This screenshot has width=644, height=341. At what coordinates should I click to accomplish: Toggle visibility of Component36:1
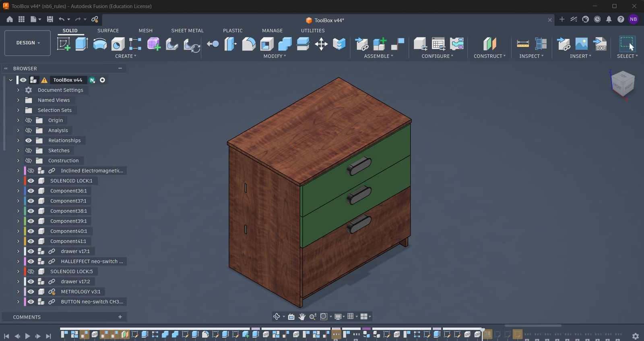(x=31, y=191)
